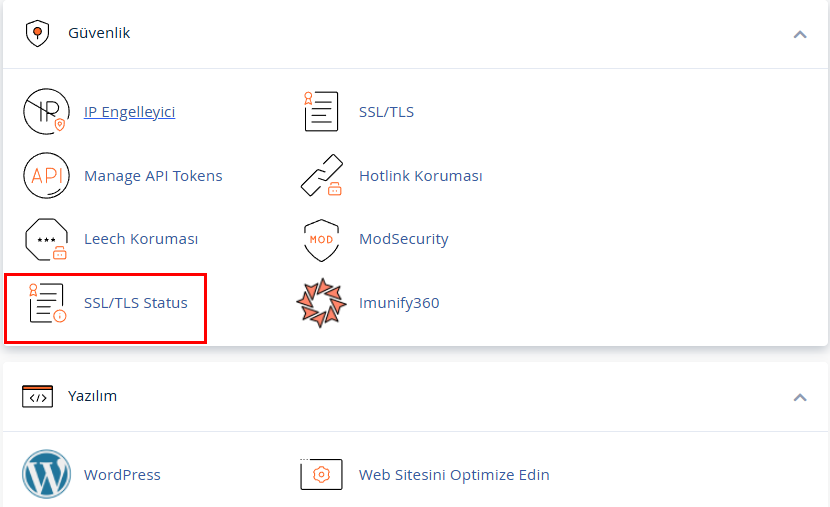This screenshot has height=507, width=830.
Task: Click the Leech Koruması icon
Action: (x=46, y=240)
